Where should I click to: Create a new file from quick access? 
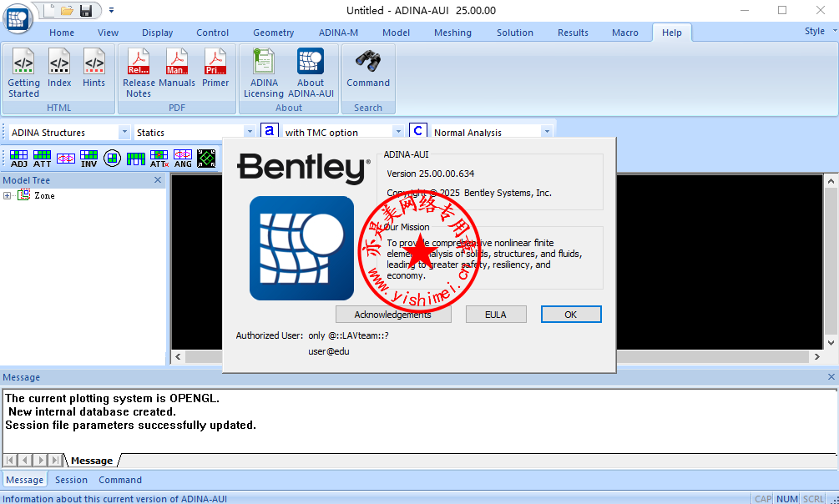(48, 10)
